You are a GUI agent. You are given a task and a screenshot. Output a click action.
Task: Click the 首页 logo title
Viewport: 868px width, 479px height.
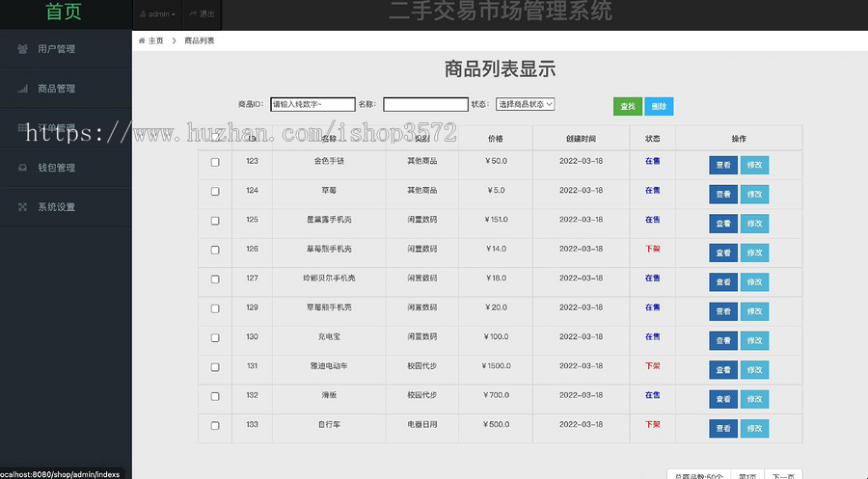click(64, 12)
